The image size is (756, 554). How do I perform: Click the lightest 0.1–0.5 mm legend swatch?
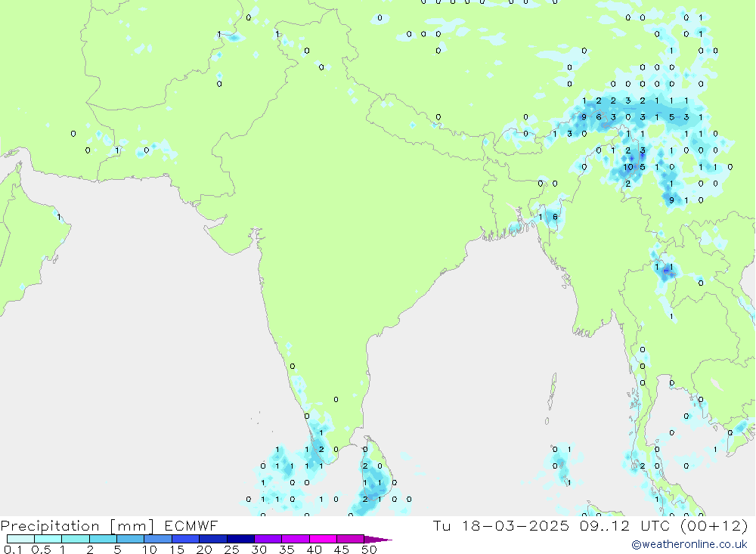click(x=20, y=539)
